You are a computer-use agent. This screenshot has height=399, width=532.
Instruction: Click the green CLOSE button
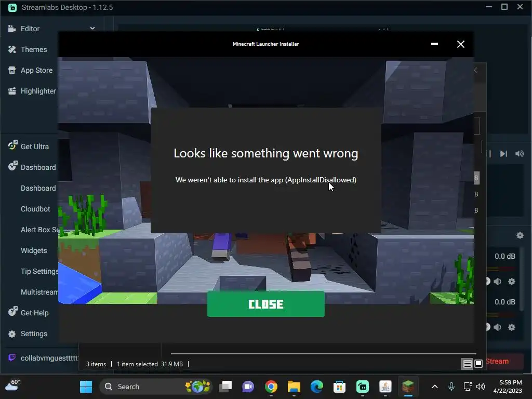click(265, 303)
